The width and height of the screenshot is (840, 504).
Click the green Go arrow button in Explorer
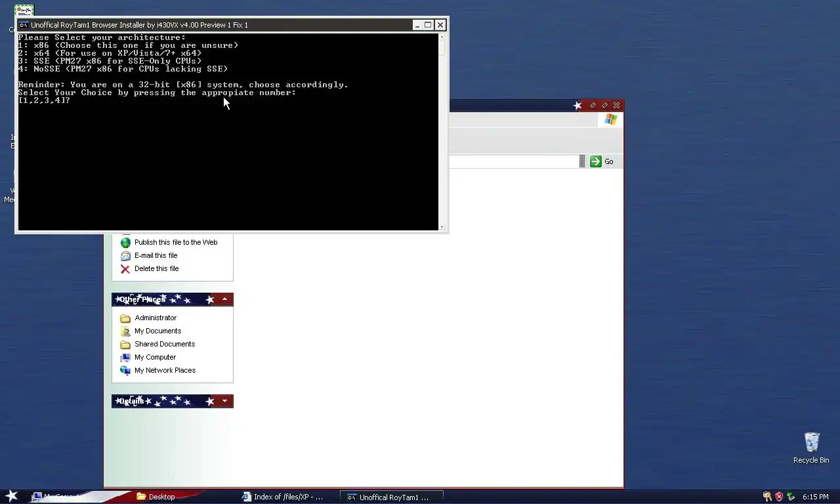596,161
